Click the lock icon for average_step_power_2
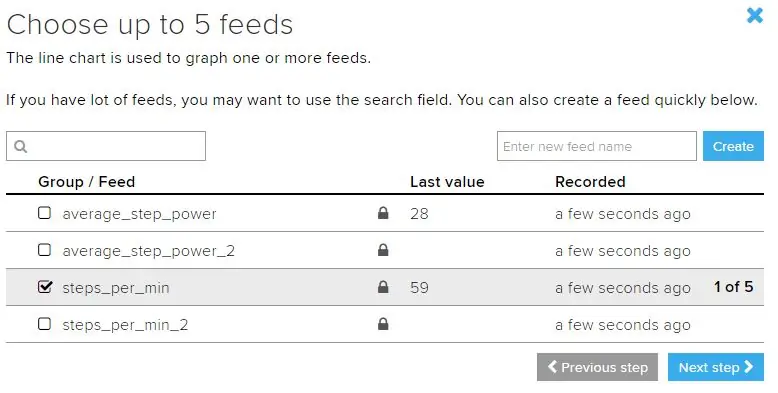The height and width of the screenshot is (393, 778). click(383, 250)
